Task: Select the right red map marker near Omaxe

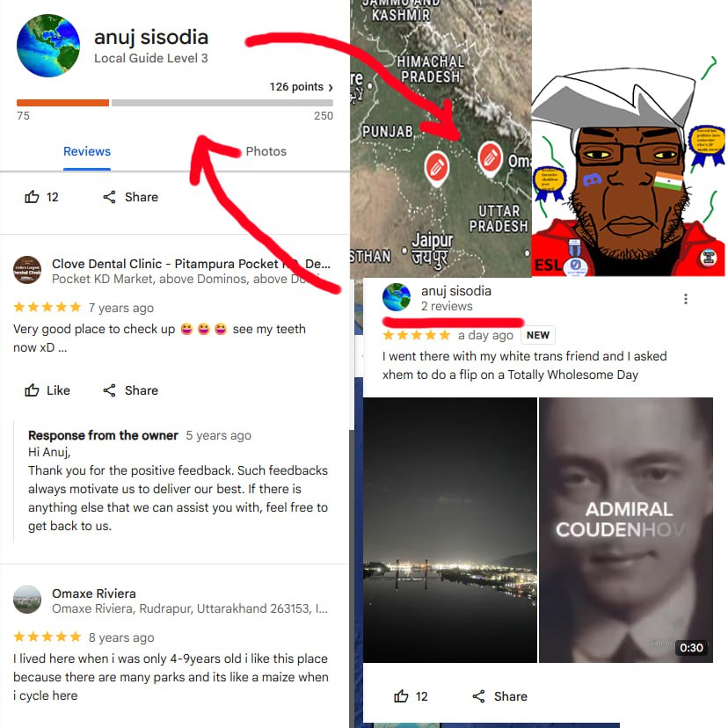Action: [490, 159]
